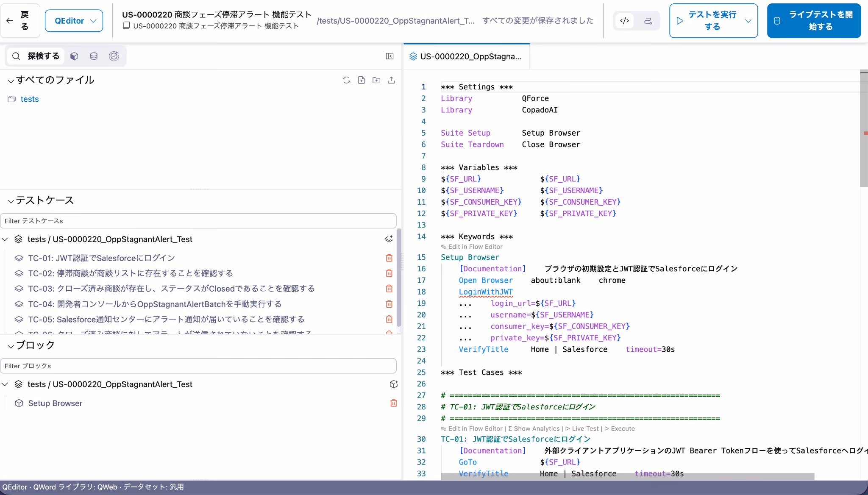Select the 探検する tab
The image size is (868, 495).
point(36,56)
